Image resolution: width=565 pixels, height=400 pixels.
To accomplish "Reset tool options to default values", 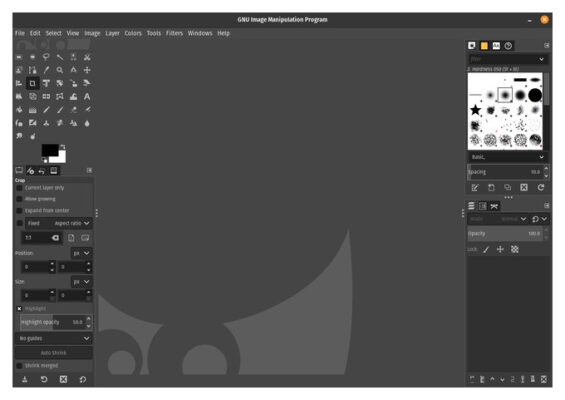I will (83, 379).
